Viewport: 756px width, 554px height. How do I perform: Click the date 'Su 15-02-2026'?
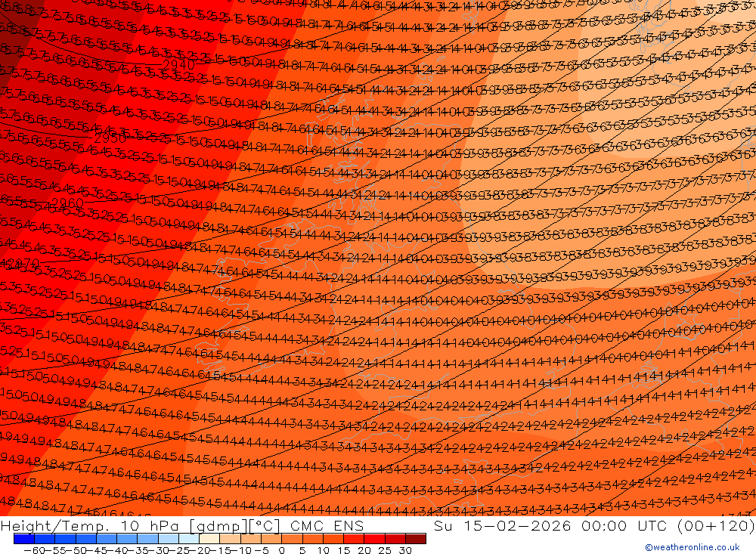pyautogui.click(x=503, y=525)
